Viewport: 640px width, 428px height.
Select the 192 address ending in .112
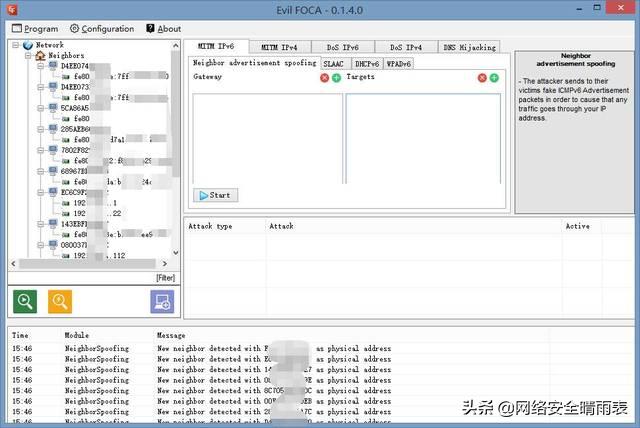point(99,256)
